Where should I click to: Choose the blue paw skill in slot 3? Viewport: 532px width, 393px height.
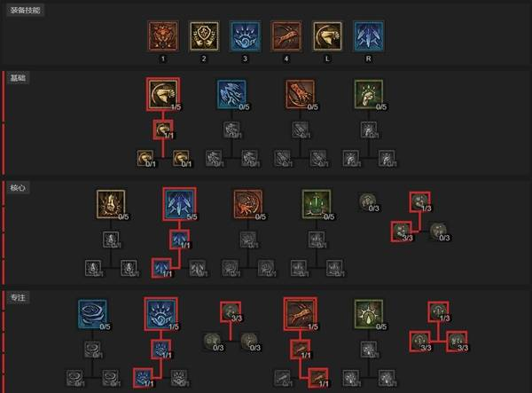coord(246,36)
